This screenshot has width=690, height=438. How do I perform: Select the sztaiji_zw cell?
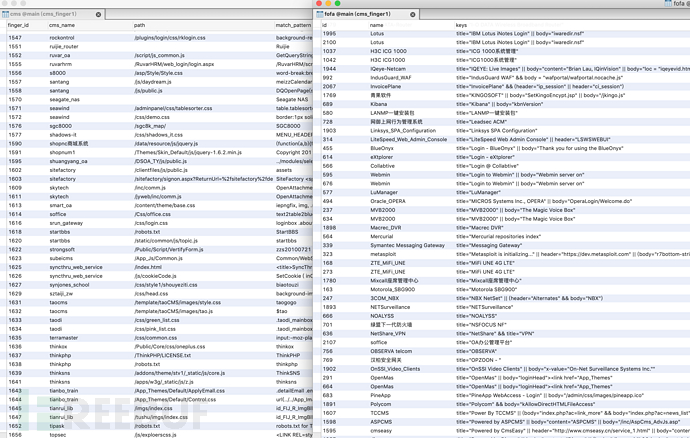[x=61, y=294]
